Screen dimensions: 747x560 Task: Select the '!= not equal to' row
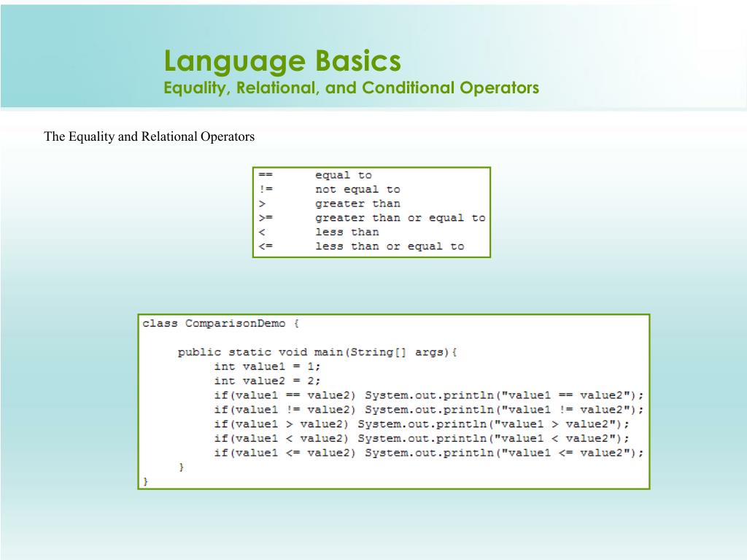(x=329, y=190)
